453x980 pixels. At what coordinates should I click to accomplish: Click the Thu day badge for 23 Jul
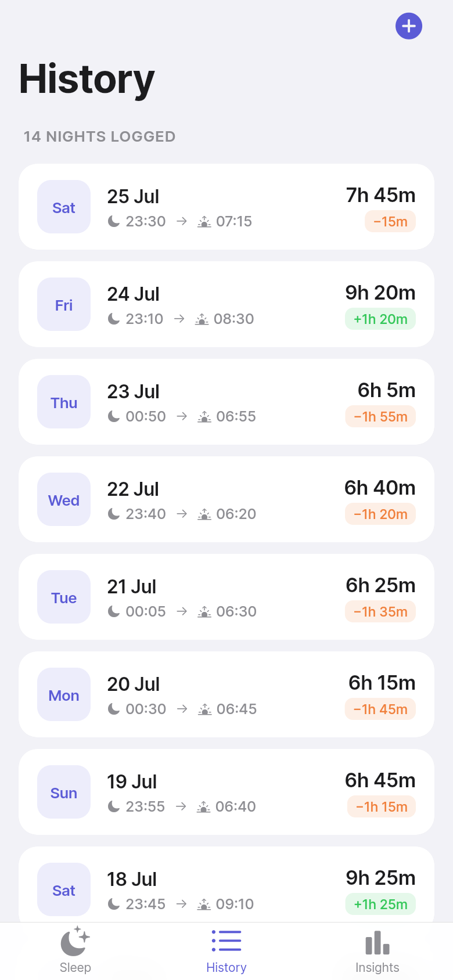[x=64, y=402]
